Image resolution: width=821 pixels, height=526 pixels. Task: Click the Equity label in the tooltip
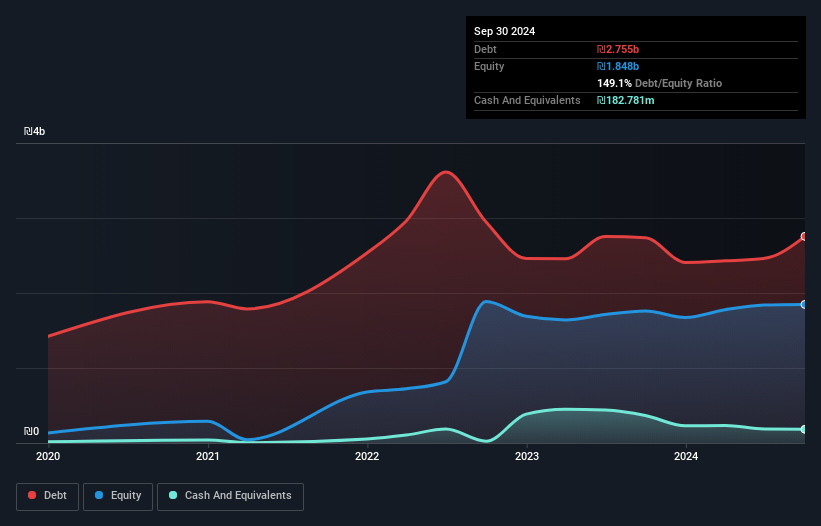coord(489,66)
